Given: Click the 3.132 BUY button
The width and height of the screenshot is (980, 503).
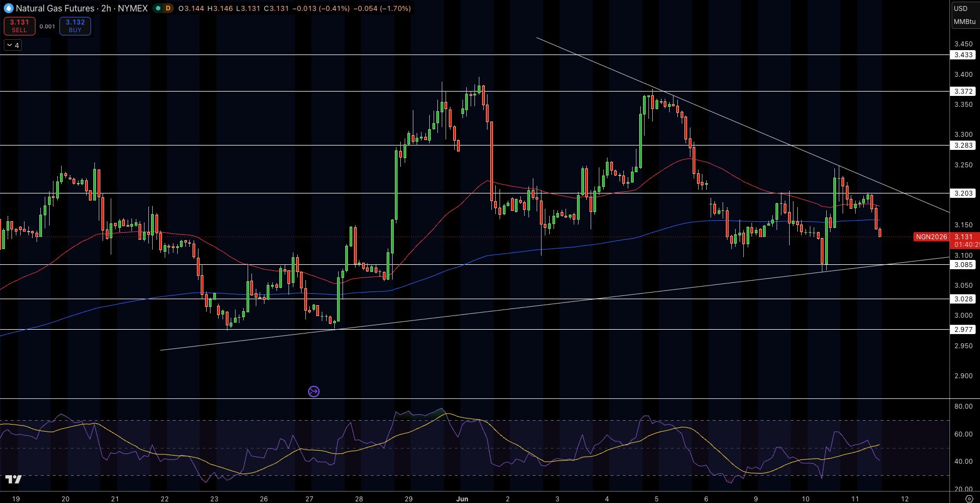Looking at the screenshot, I should [75, 26].
